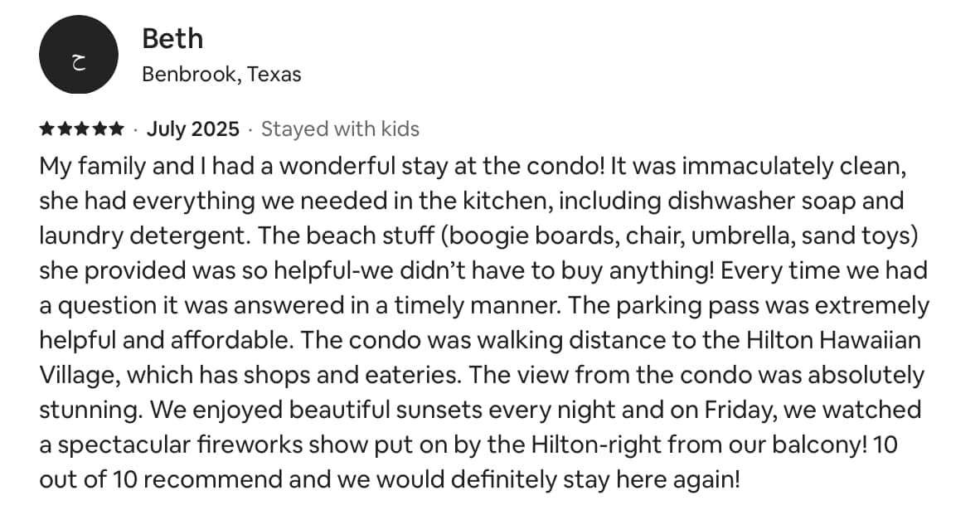The image size is (980, 515).
Task: Click the first star in the rating
Action: click(46, 129)
